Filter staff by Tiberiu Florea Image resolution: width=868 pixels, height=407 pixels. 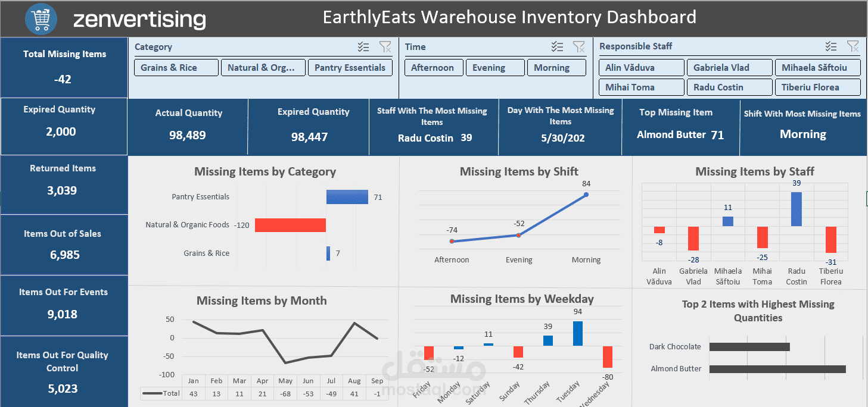pyautogui.click(x=818, y=87)
